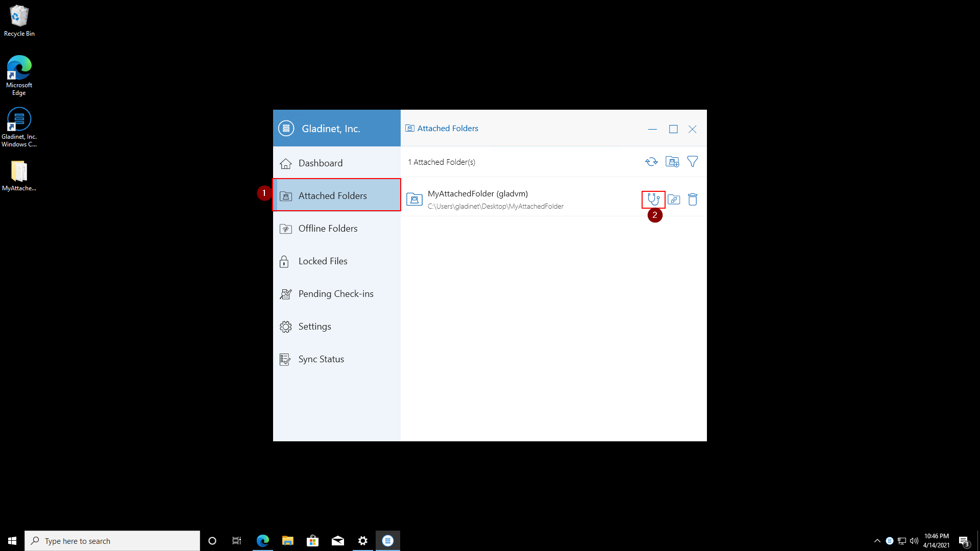Open the Windows Start menu
This screenshot has width=980, height=551.
[12, 541]
